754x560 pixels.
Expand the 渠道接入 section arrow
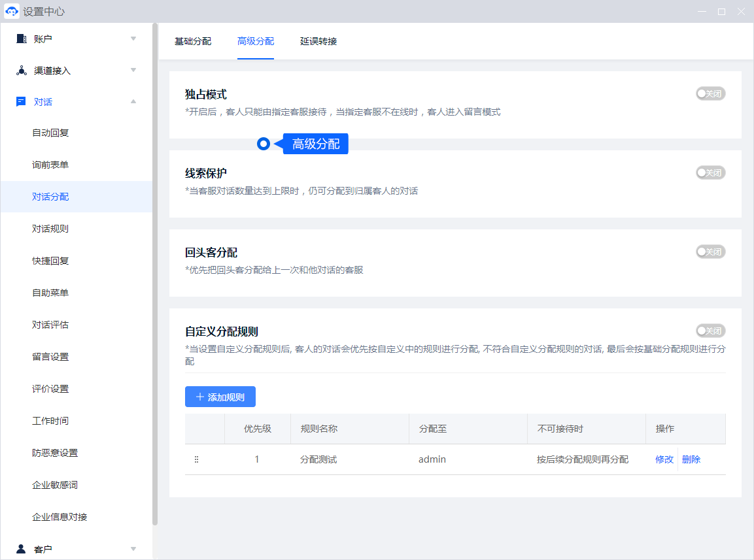tap(133, 70)
